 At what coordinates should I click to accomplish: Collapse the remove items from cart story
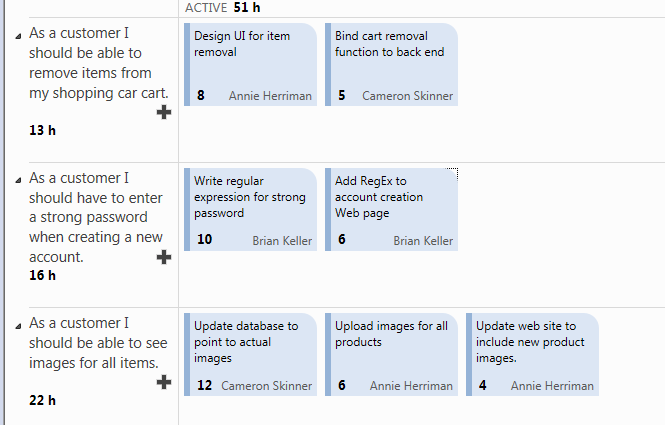coord(18,36)
